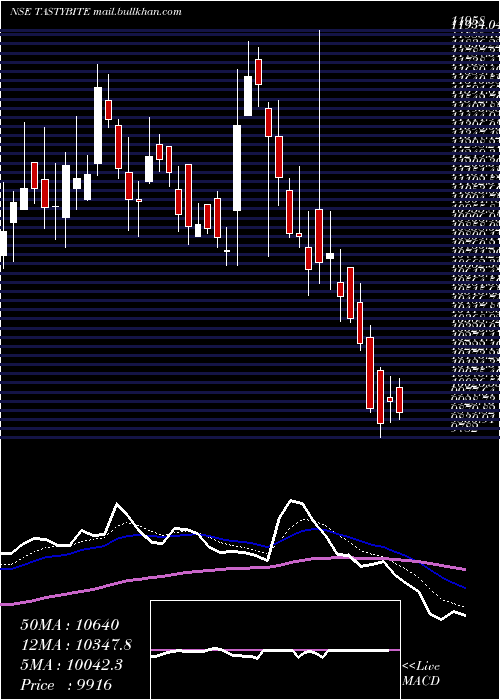
Task: Click the mail.bullkhan.com watermark text
Action: click(138, 12)
